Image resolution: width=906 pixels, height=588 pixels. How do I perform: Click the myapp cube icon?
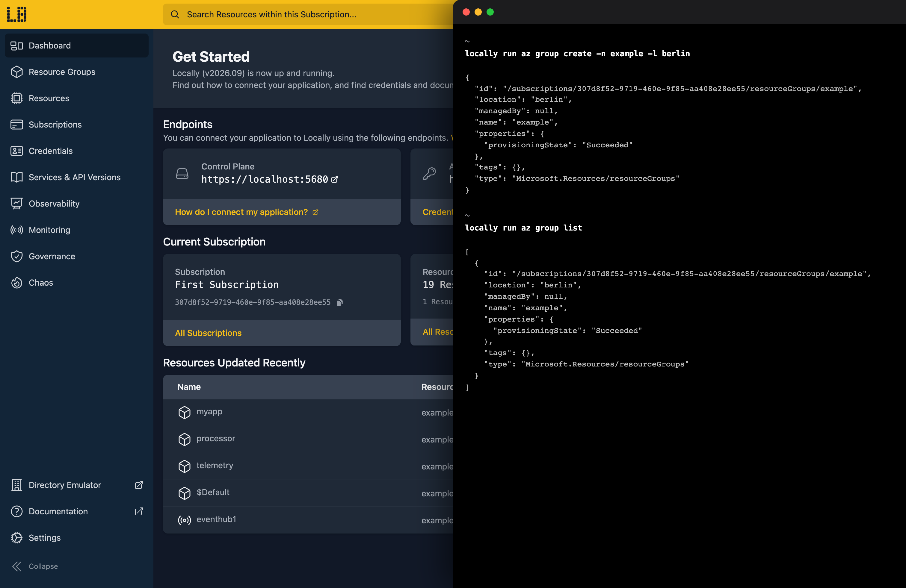tap(185, 413)
